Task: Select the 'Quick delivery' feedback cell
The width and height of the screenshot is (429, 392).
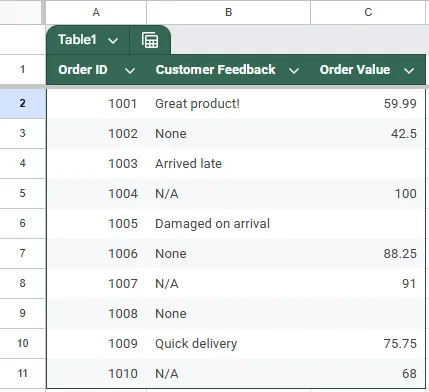Action: (228, 344)
